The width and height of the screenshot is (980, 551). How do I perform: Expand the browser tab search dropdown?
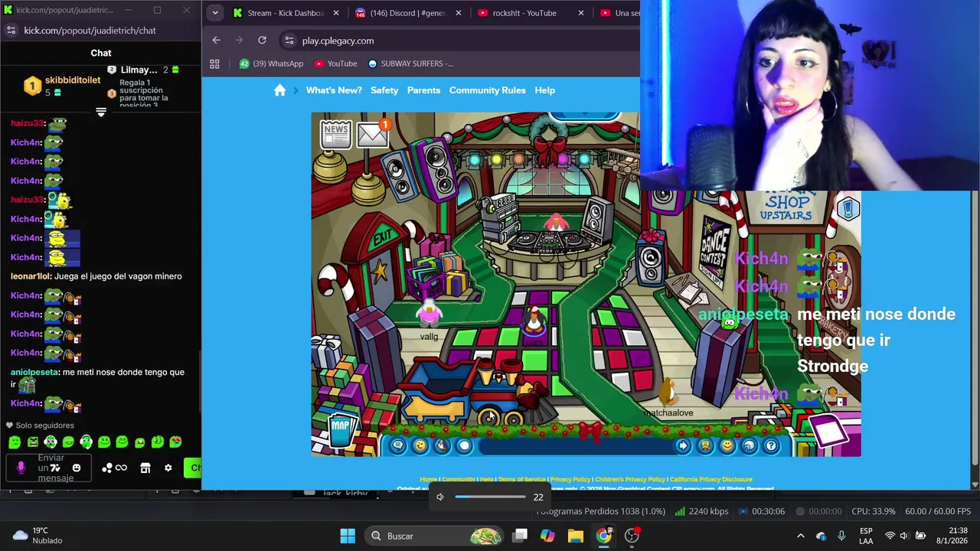click(x=214, y=13)
